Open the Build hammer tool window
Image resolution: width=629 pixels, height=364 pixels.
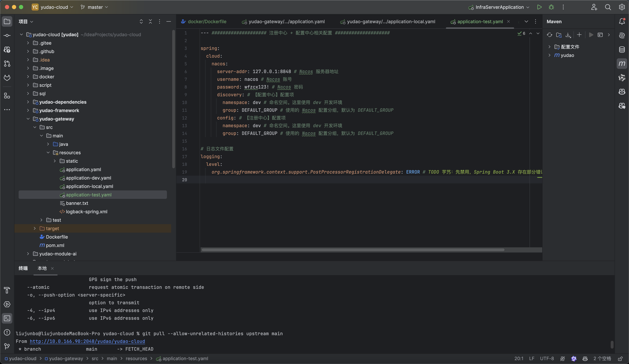click(7, 290)
